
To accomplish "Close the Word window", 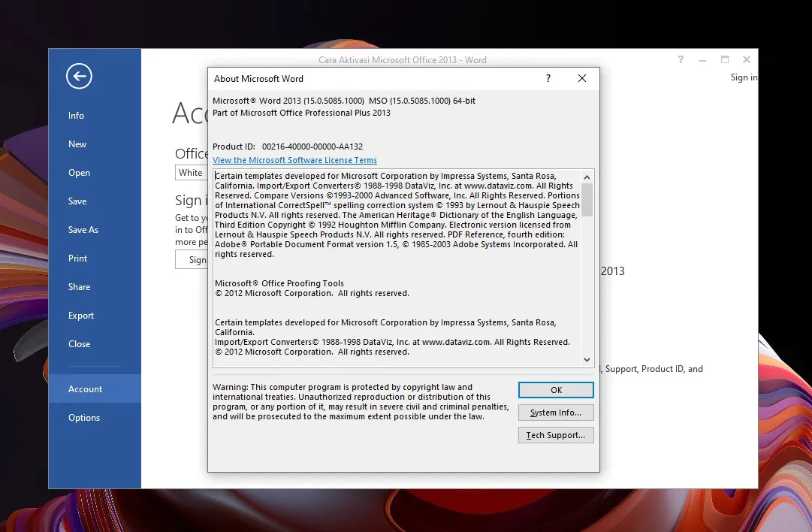I will (x=746, y=60).
